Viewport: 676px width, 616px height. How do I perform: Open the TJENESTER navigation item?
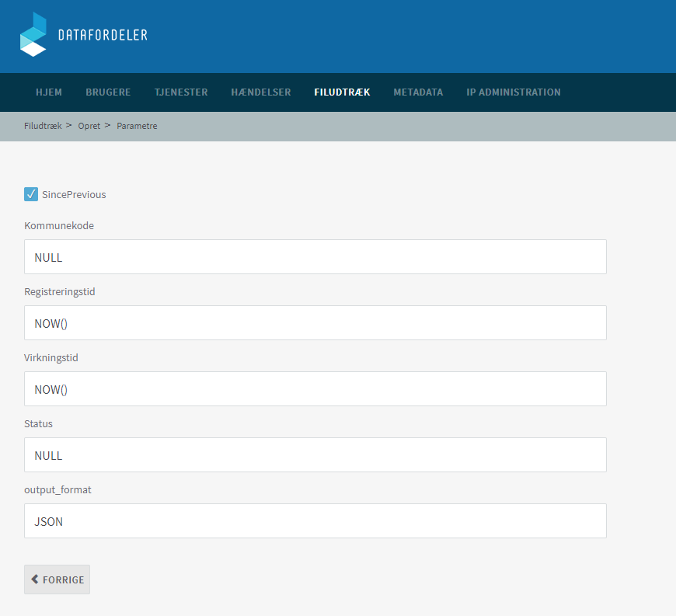pos(181,92)
